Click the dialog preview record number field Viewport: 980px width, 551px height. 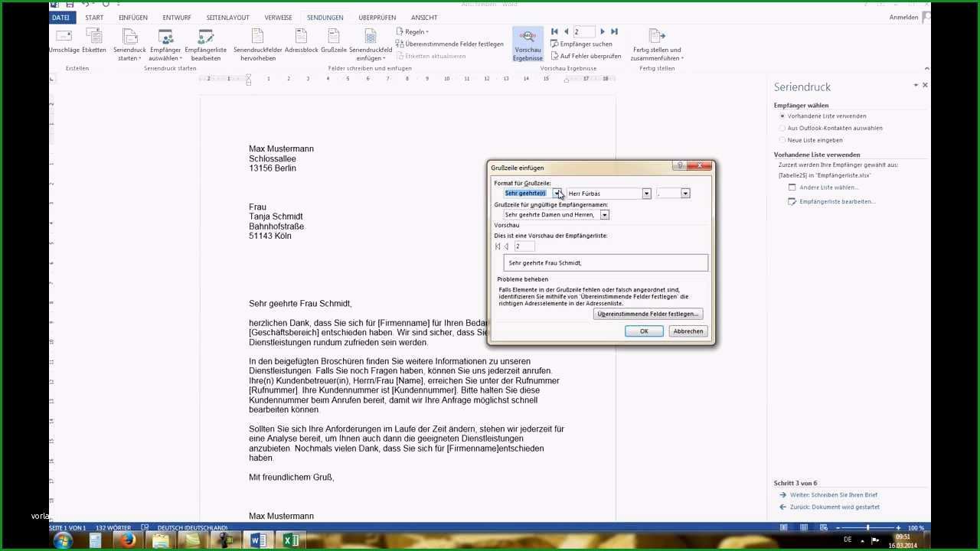click(524, 246)
